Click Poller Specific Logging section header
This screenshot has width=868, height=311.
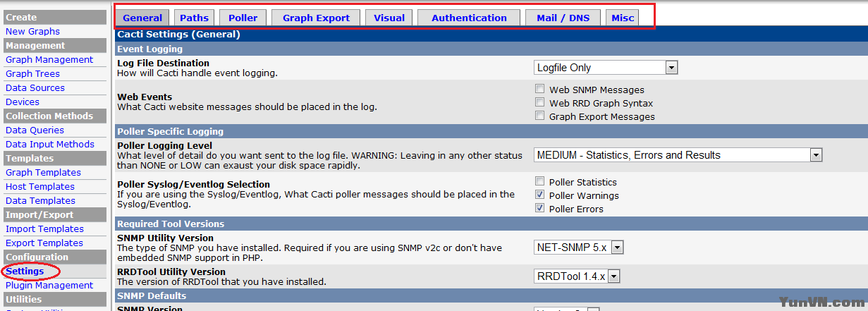491,131
